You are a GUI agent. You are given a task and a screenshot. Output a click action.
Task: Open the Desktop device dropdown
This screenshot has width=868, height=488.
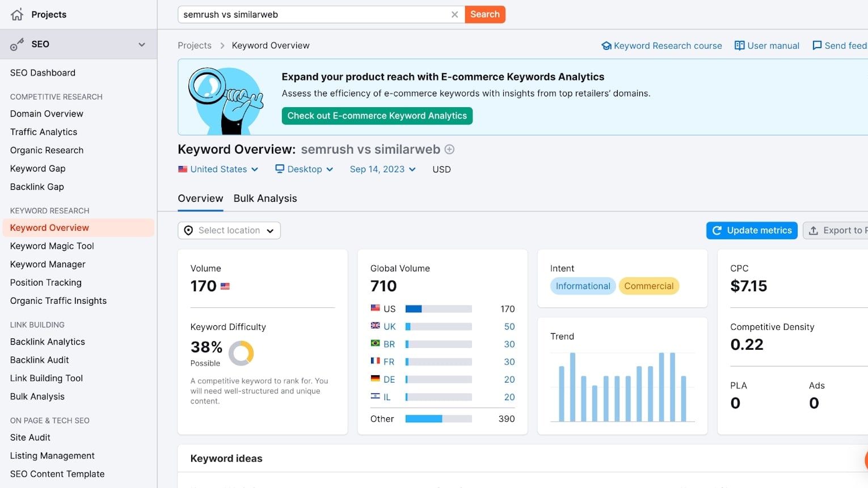304,169
